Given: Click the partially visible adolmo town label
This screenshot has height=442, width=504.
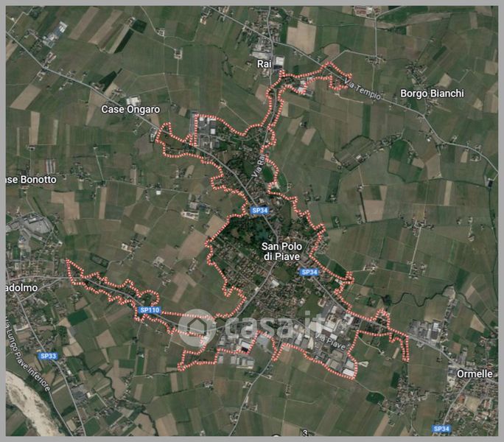Looking at the screenshot, I should tap(21, 288).
